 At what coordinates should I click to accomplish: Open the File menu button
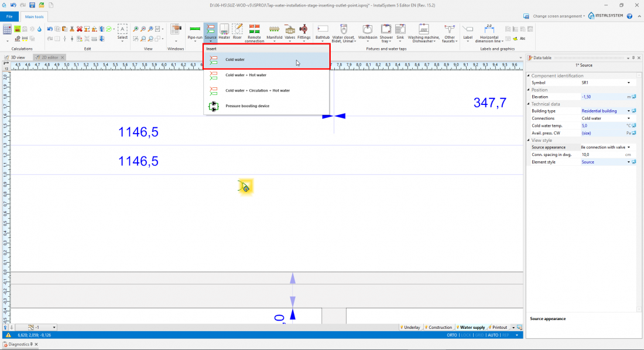[9, 16]
